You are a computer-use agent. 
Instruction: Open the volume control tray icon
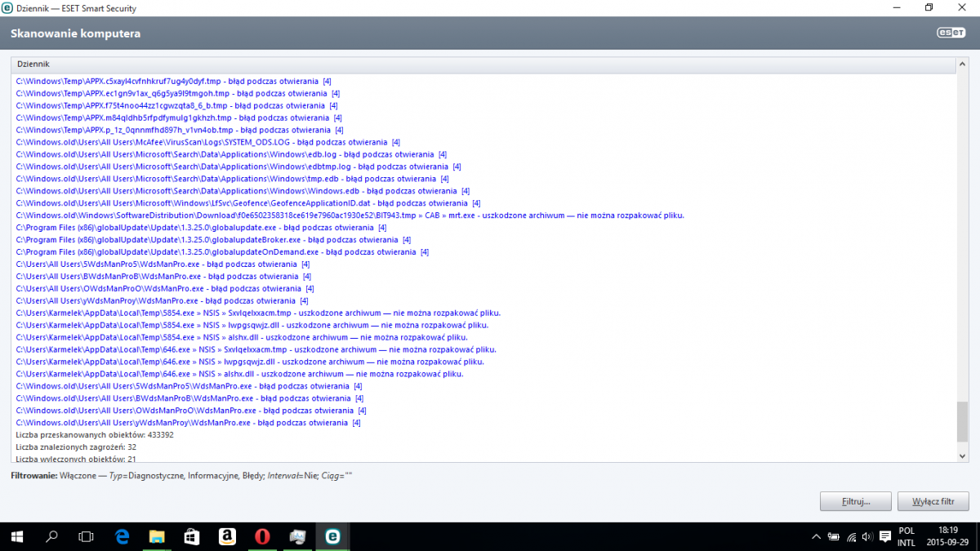[x=868, y=537]
